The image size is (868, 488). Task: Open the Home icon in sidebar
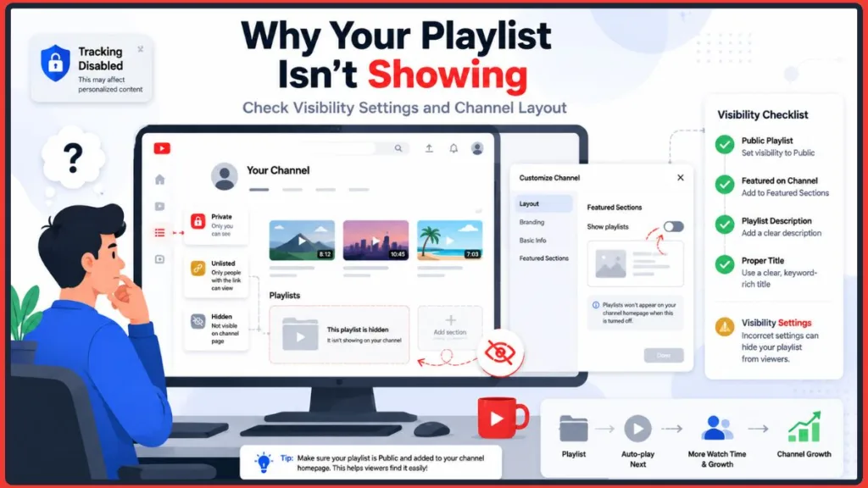point(160,180)
